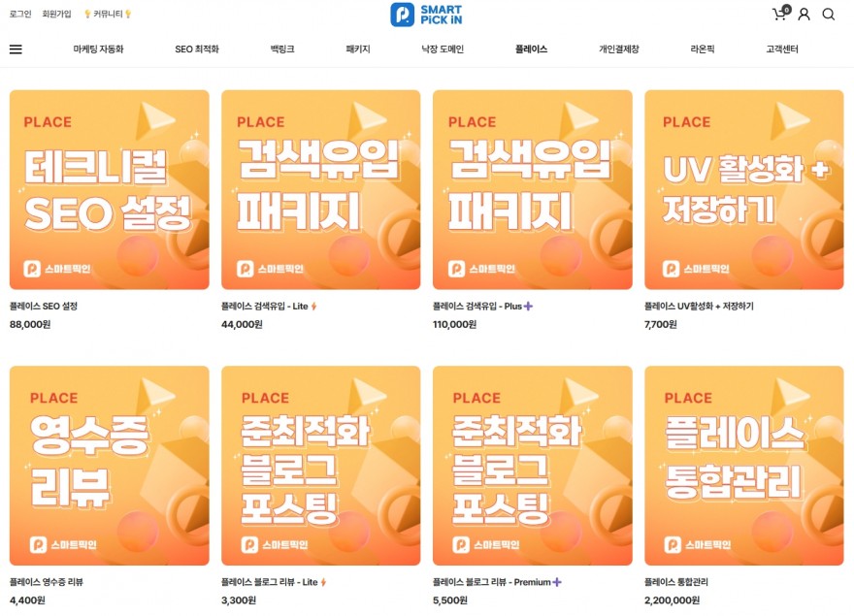Screen dimensions: 854x616
Task: Go to the 백링크 menu
Action: 282,49
